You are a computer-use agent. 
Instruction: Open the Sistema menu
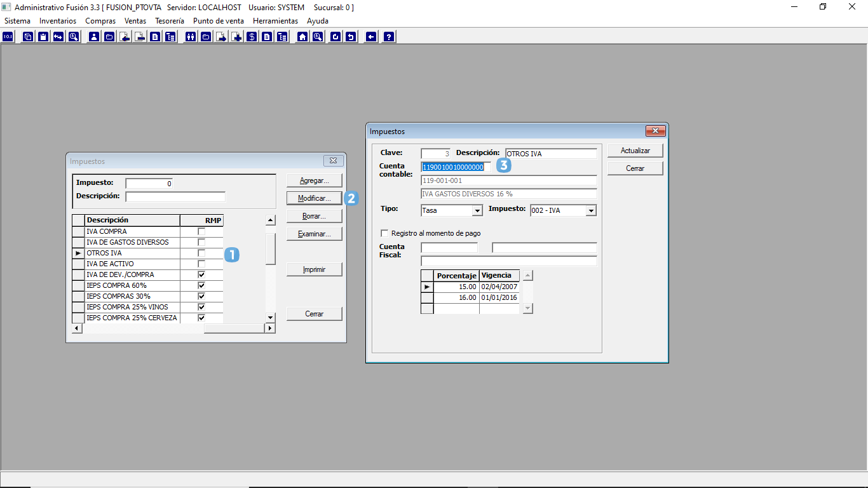tap(17, 21)
